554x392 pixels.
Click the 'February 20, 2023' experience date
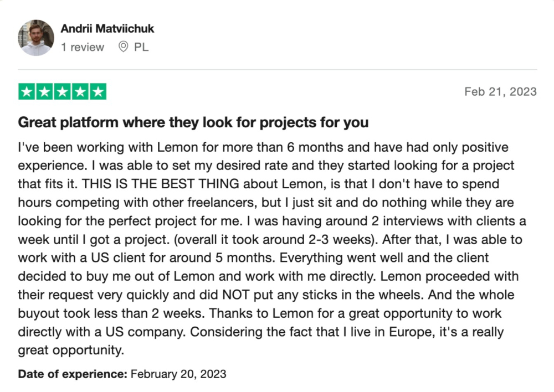click(178, 374)
